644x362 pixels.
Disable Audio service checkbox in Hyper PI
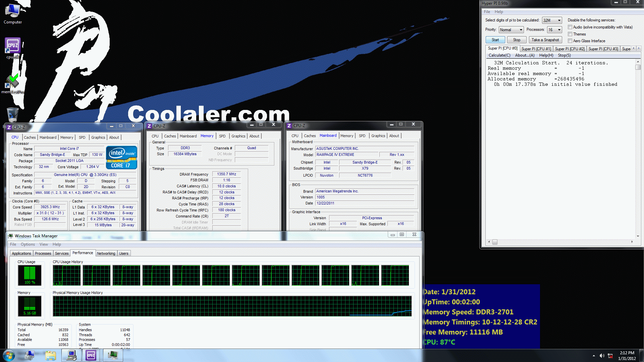tap(570, 27)
